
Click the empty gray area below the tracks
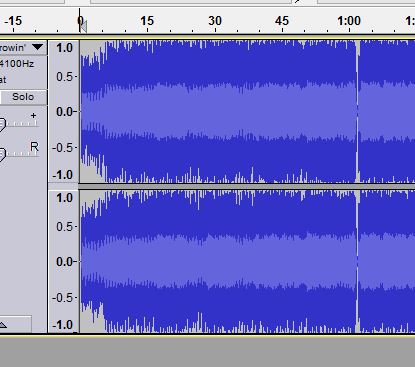tap(207, 352)
